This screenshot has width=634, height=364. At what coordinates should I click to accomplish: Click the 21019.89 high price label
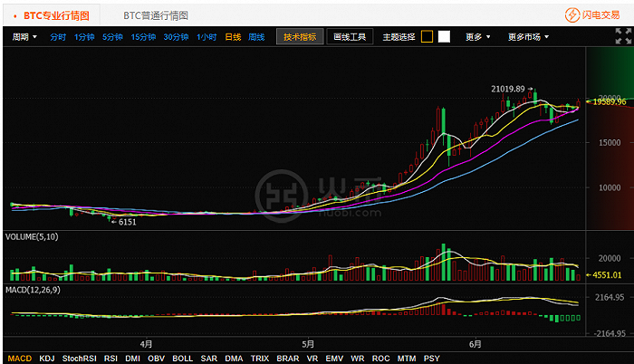pos(508,89)
